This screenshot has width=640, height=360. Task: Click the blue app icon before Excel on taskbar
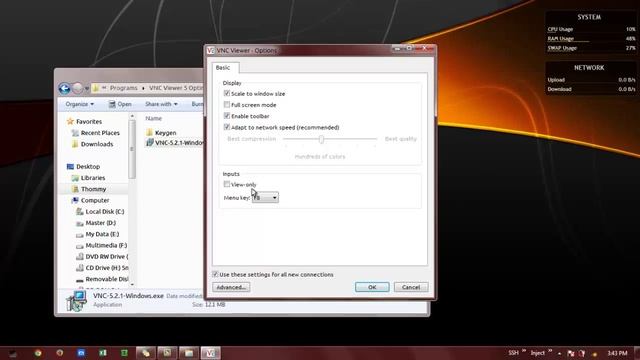[81, 353]
